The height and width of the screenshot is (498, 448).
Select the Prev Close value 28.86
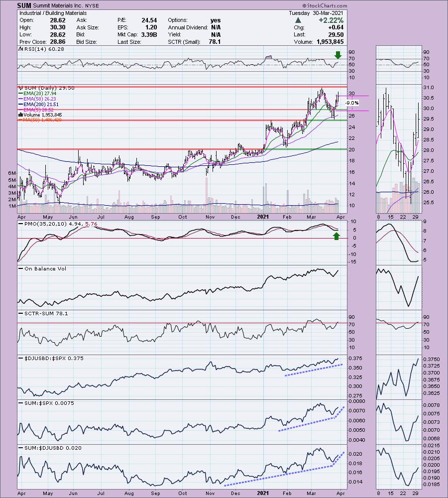coord(57,42)
